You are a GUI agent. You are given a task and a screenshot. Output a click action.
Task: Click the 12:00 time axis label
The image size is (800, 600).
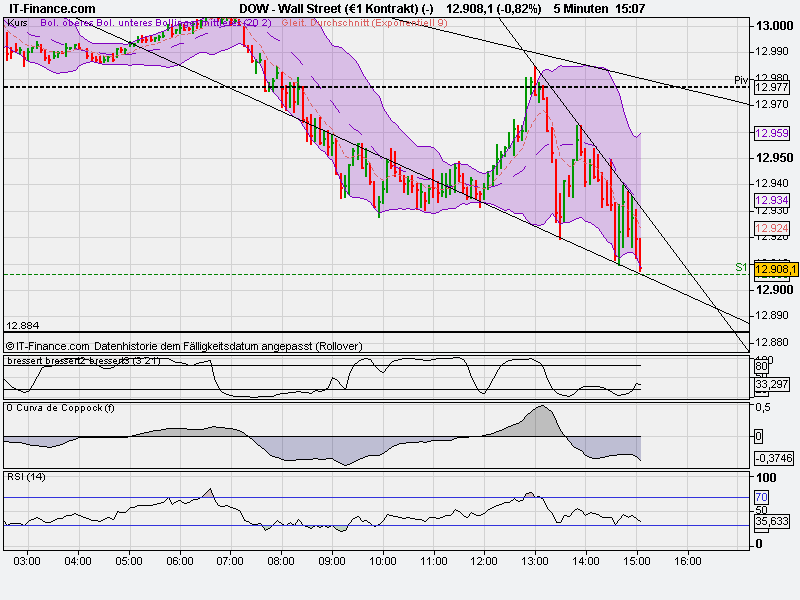pyautogui.click(x=484, y=561)
